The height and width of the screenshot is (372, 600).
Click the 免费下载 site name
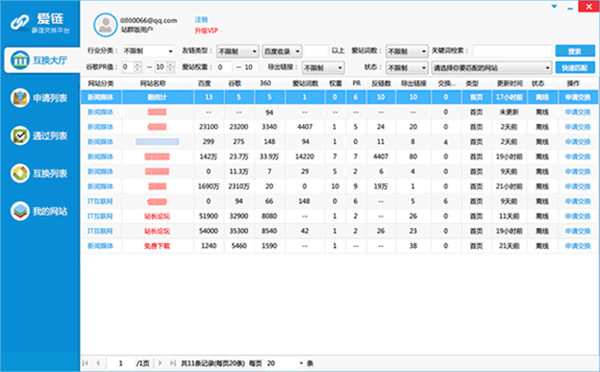coord(157,246)
